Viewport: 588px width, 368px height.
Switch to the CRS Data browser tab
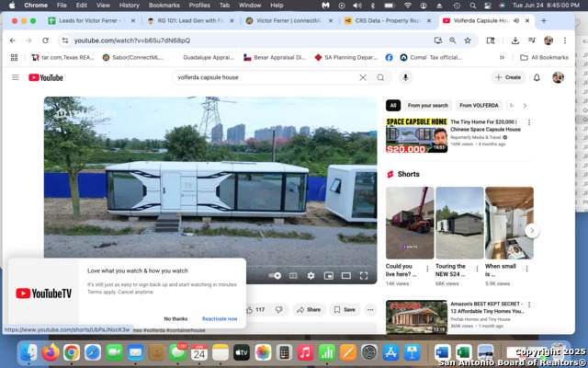[386, 20]
